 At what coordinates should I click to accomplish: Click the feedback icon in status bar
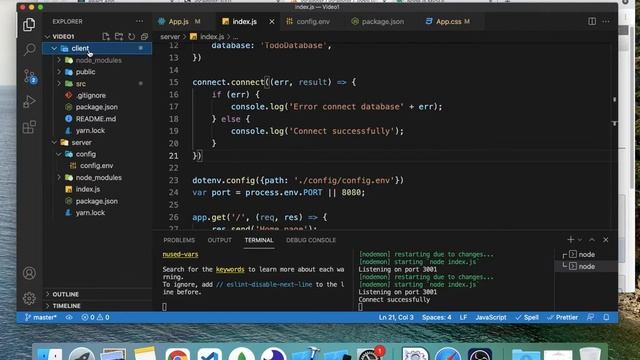[x=591, y=317]
